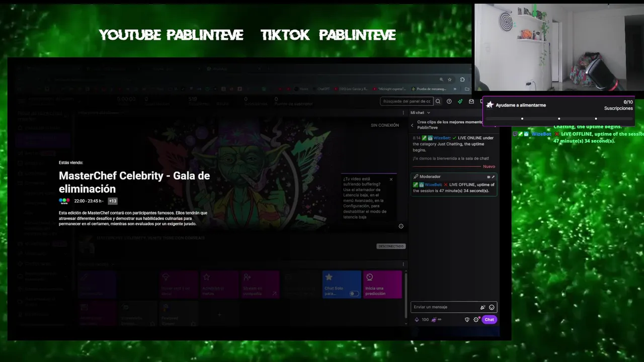Open the folder icon in bookmarks bar
644x362 pixels.
coord(467,89)
